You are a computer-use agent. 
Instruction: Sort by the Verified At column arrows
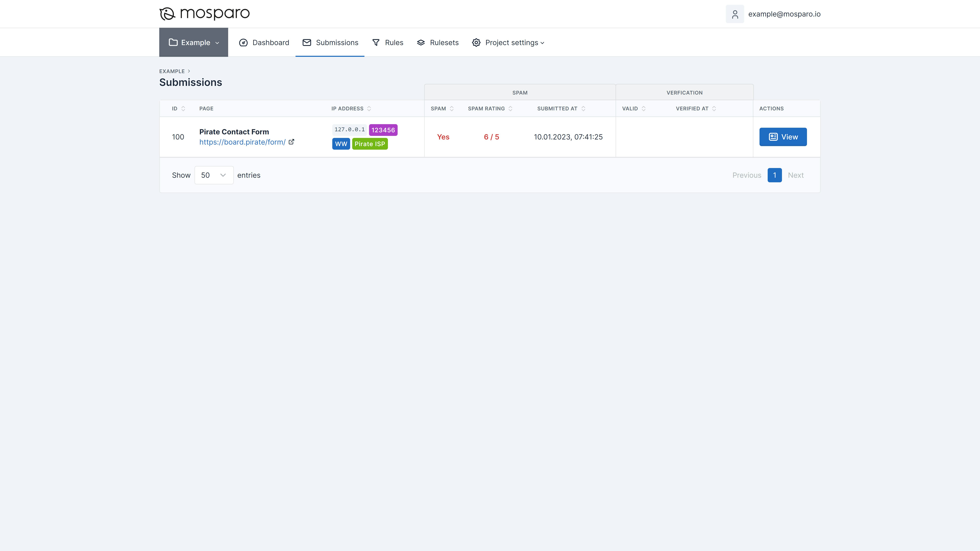[714, 109]
